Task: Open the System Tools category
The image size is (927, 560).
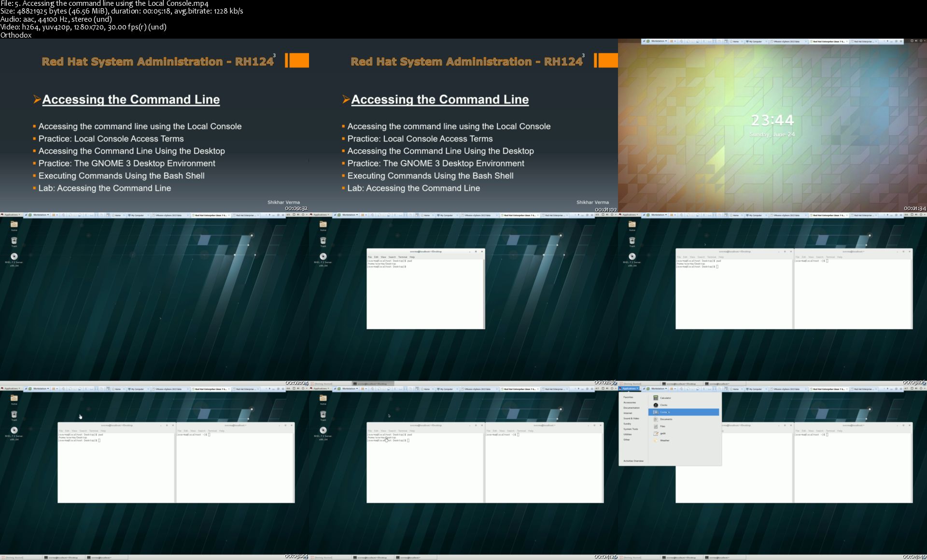Action: coord(631,429)
